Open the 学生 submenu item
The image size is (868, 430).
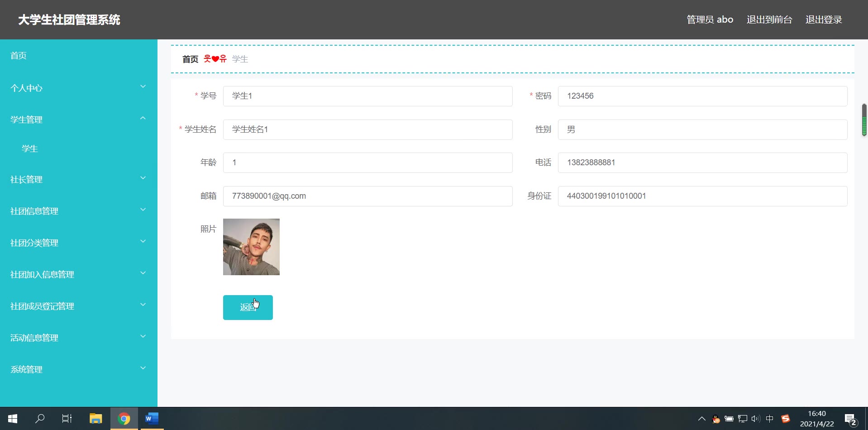click(x=30, y=148)
